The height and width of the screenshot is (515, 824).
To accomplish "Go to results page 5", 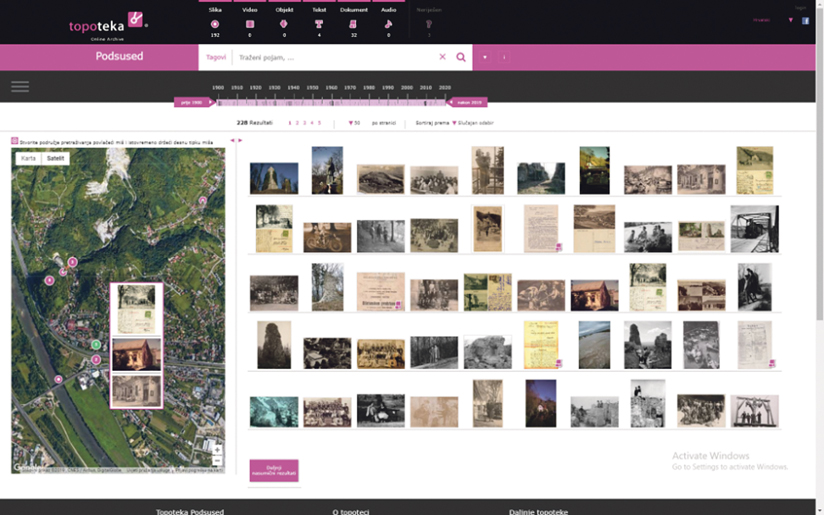I will [x=319, y=123].
